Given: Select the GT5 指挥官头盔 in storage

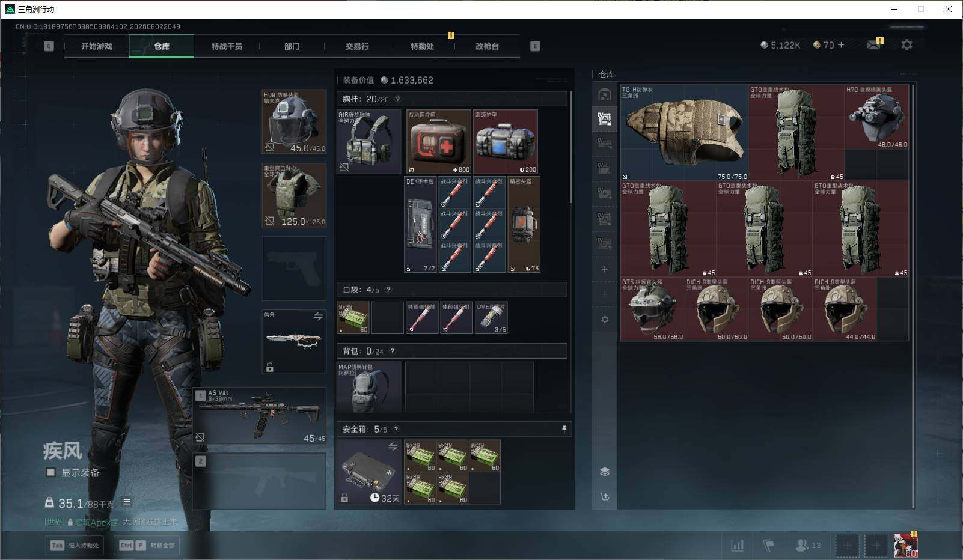Looking at the screenshot, I should [652, 309].
